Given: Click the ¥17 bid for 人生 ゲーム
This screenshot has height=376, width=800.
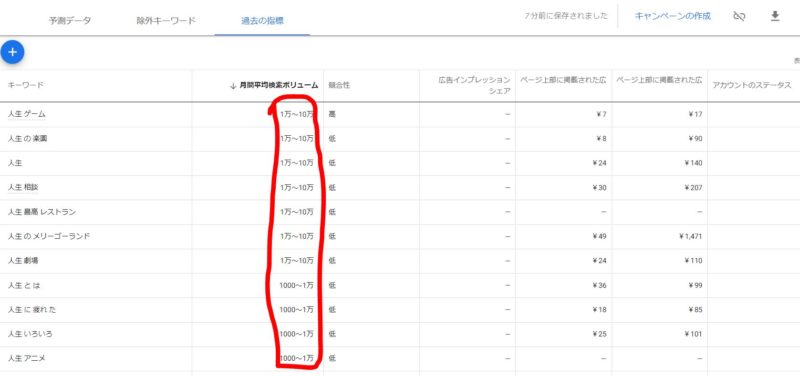Looking at the screenshot, I should click(x=696, y=114).
